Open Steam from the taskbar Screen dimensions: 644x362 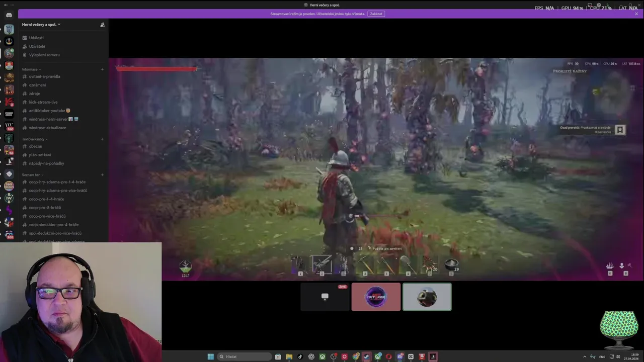click(x=367, y=356)
